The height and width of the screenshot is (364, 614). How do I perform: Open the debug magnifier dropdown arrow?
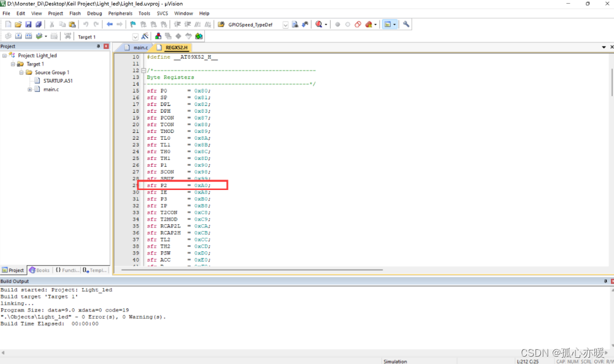pos(326,25)
